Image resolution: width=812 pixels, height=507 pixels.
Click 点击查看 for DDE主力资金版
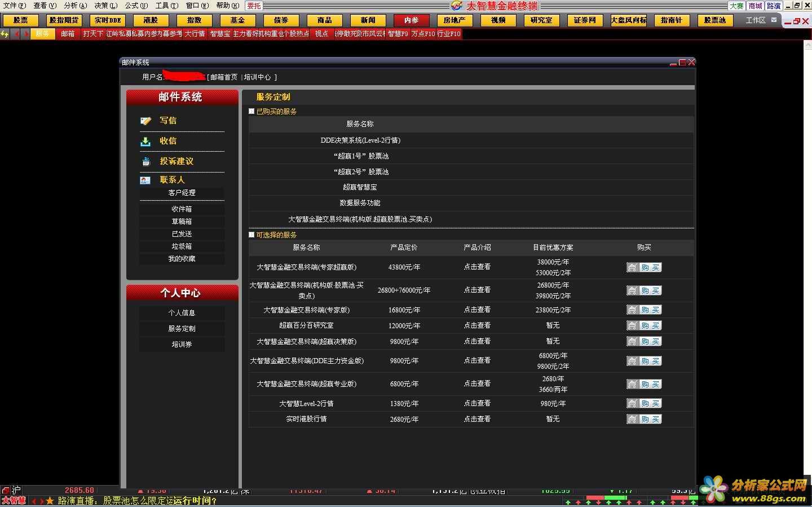pyautogui.click(x=477, y=360)
